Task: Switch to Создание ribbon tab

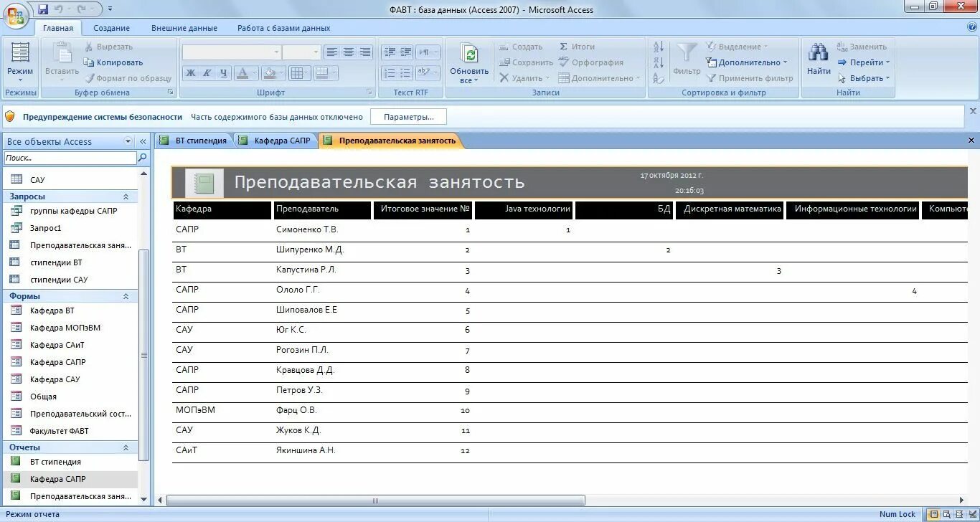Action: pos(111,28)
